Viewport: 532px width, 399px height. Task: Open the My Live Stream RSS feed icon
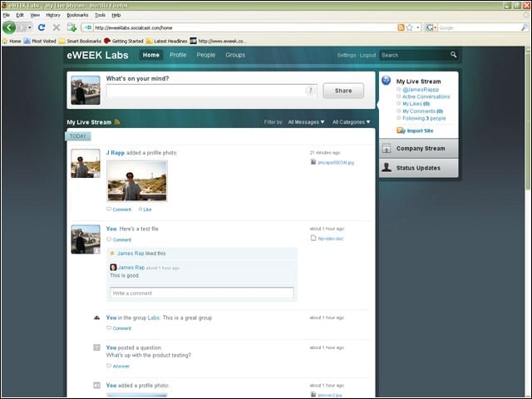(117, 122)
